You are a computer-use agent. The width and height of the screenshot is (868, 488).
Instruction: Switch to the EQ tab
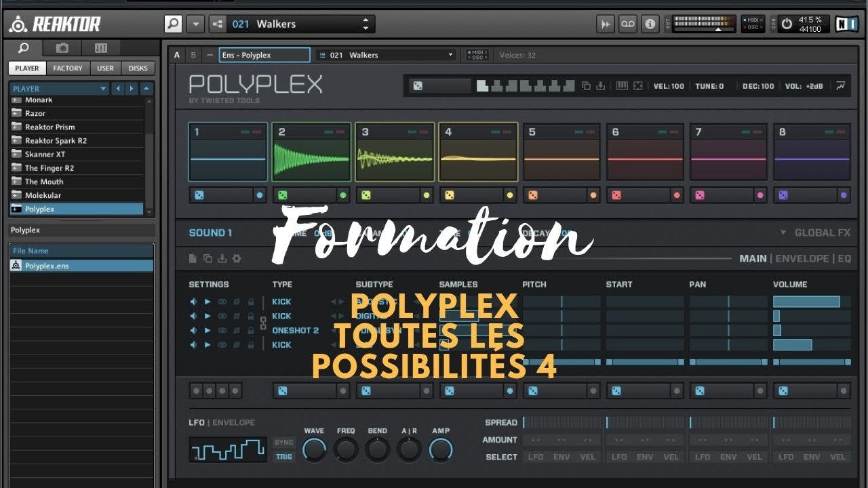(x=844, y=258)
